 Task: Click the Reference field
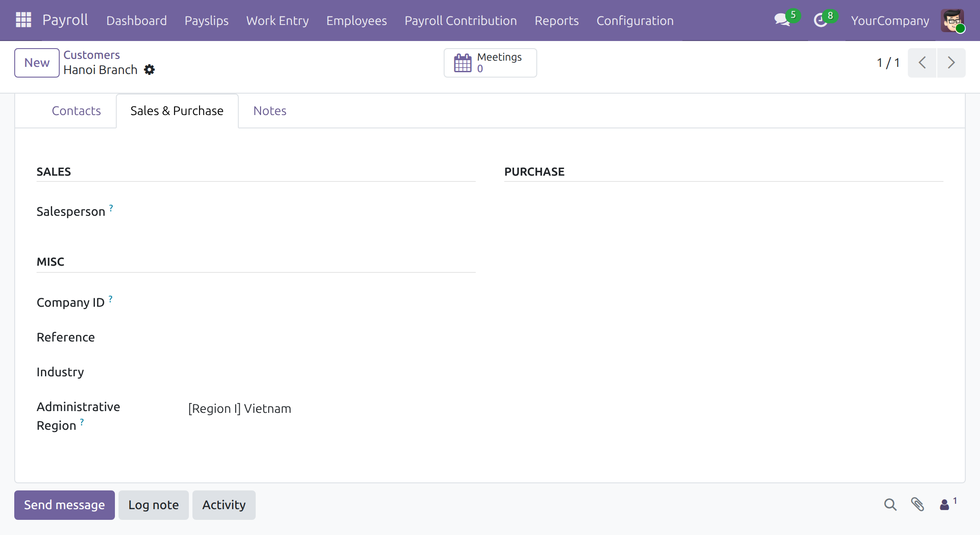coord(331,337)
